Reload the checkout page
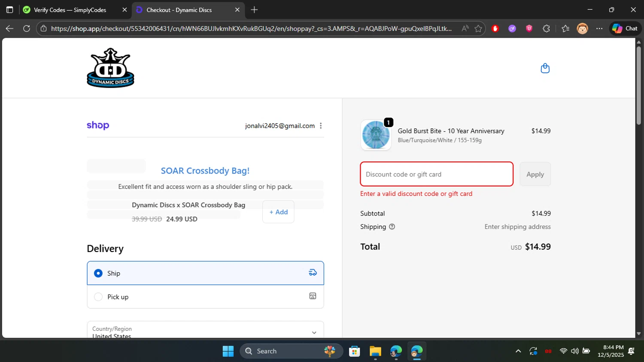Screen dimensions: 644x362 [x=27, y=28]
